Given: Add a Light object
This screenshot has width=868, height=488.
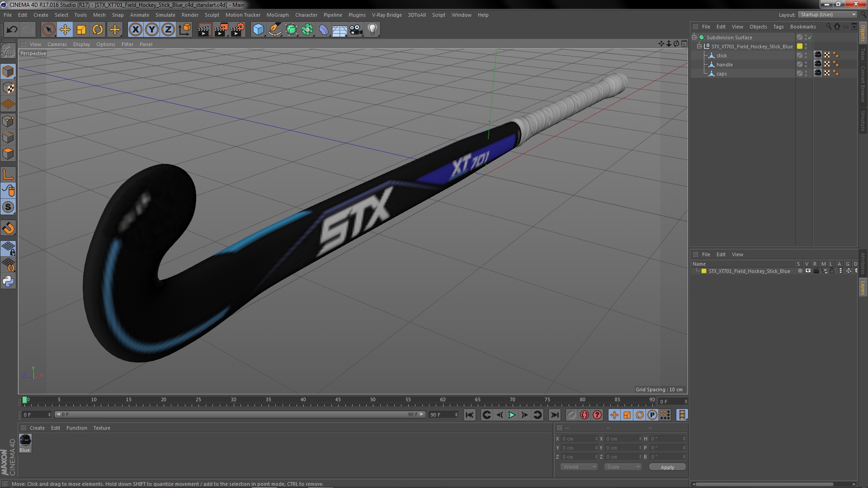Looking at the screenshot, I should [x=373, y=30].
